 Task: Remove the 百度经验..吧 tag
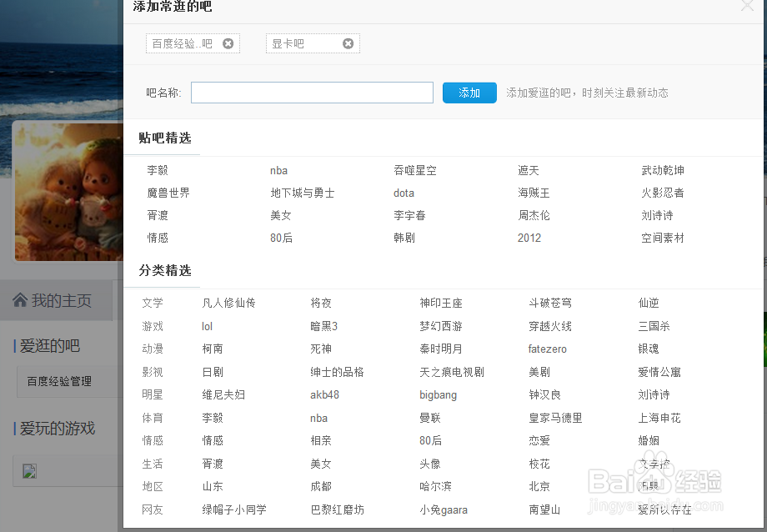(x=228, y=43)
